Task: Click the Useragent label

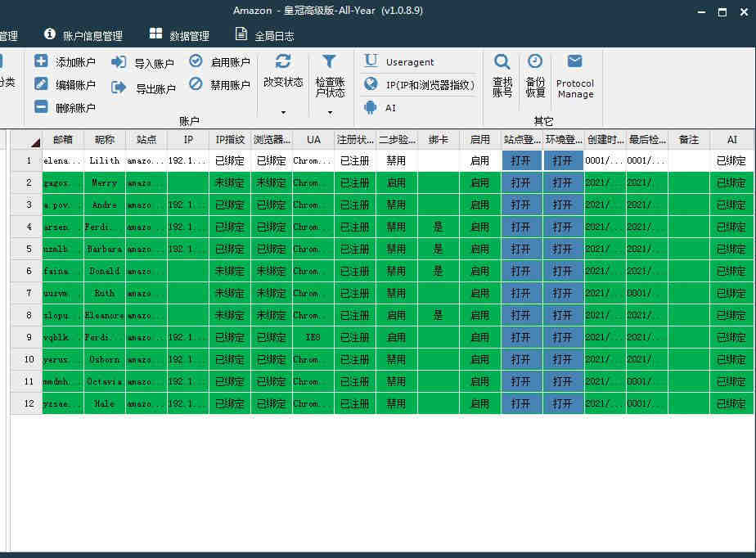Action: [x=410, y=62]
